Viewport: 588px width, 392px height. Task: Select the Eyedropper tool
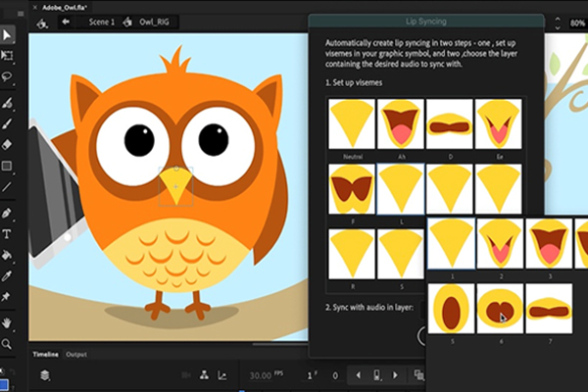point(7,275)
